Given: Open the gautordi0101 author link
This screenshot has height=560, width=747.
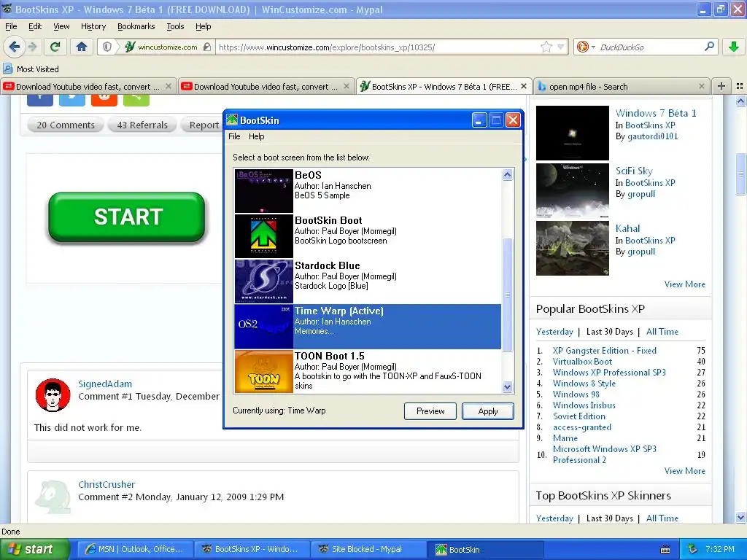Looking at the screenshot, I should click(x=652, y=136).
